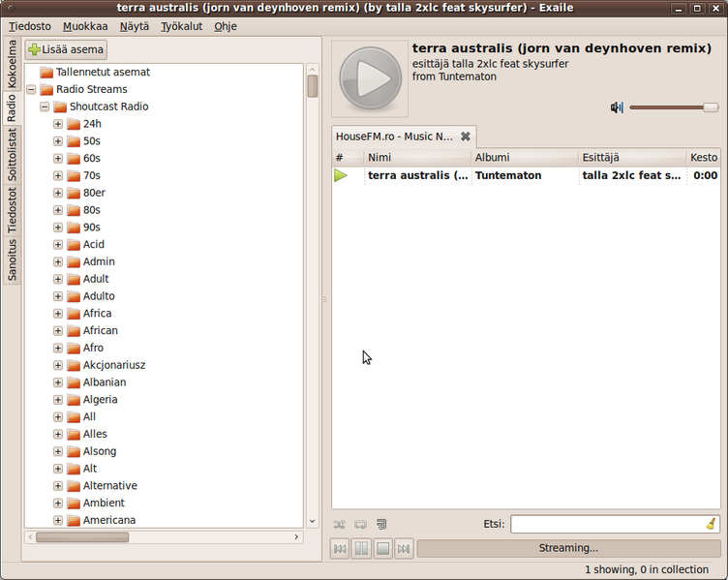The image size is (728, 580).
Task: Open the Työkalut menu
Action: click(181, 26)
